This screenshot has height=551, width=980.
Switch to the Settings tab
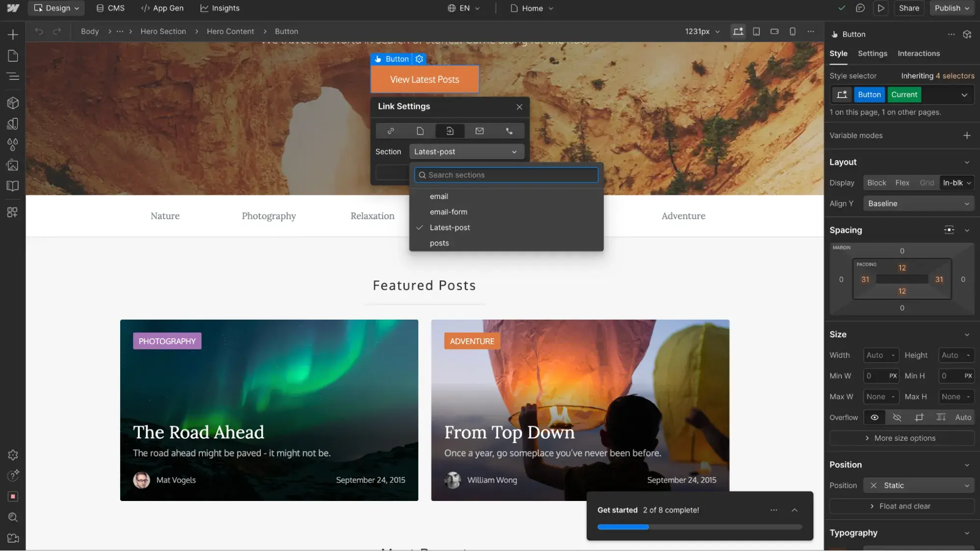[x=873, y=53]
